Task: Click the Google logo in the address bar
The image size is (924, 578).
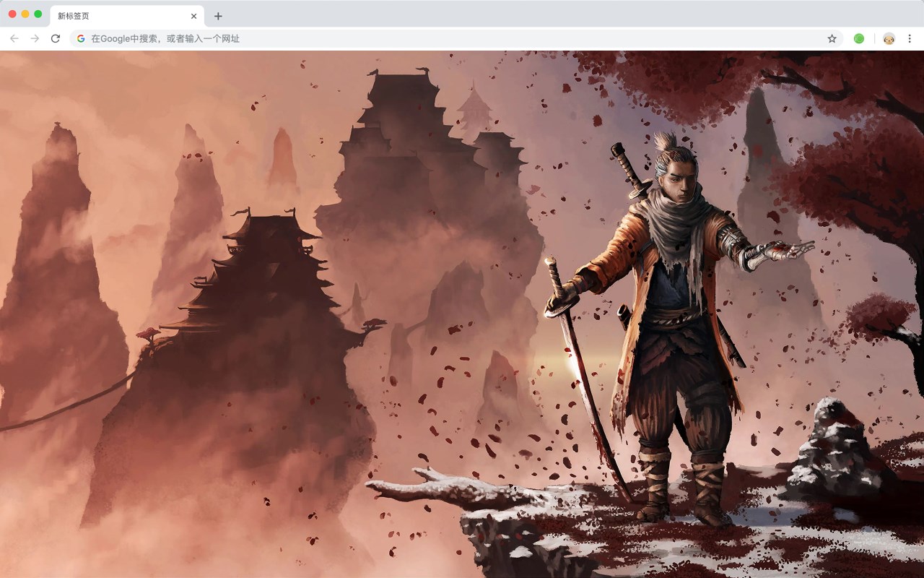Action: tap(81, 38)
